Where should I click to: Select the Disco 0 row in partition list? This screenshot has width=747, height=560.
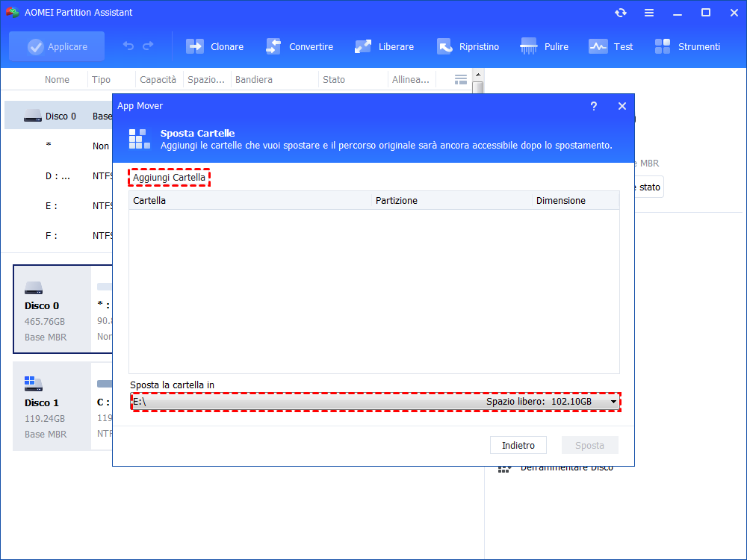(x=58, y=116)
